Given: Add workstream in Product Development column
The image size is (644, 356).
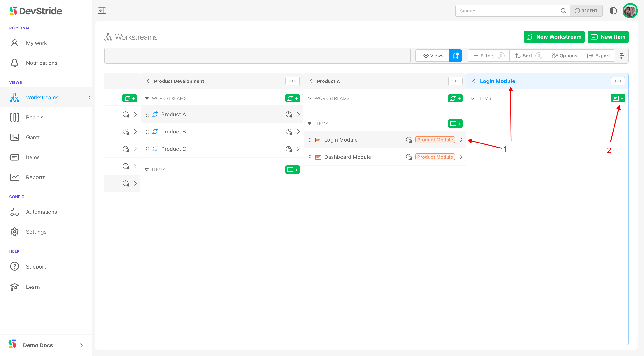Looking at the screenshot, I should coord(292,98).
